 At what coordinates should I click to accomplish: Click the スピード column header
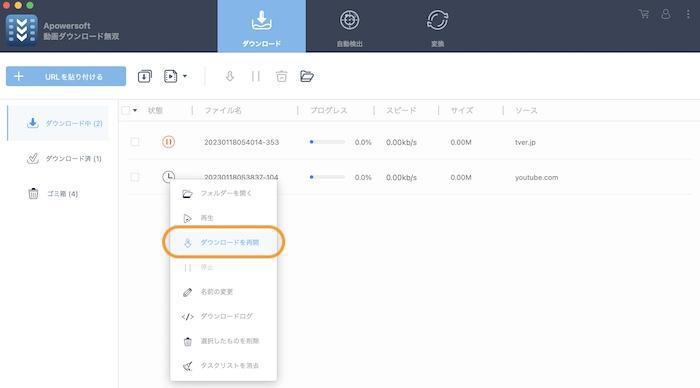click(401, 110)
